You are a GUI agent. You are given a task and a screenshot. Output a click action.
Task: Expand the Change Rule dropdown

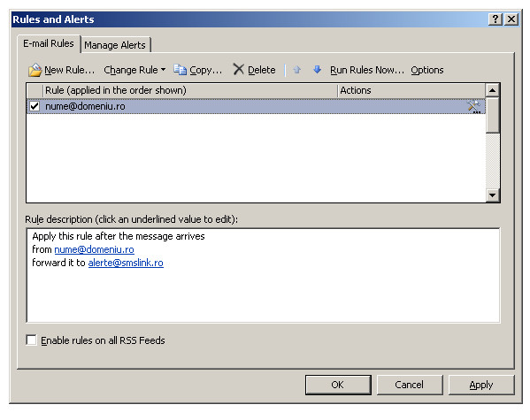[x=134, y=70]
